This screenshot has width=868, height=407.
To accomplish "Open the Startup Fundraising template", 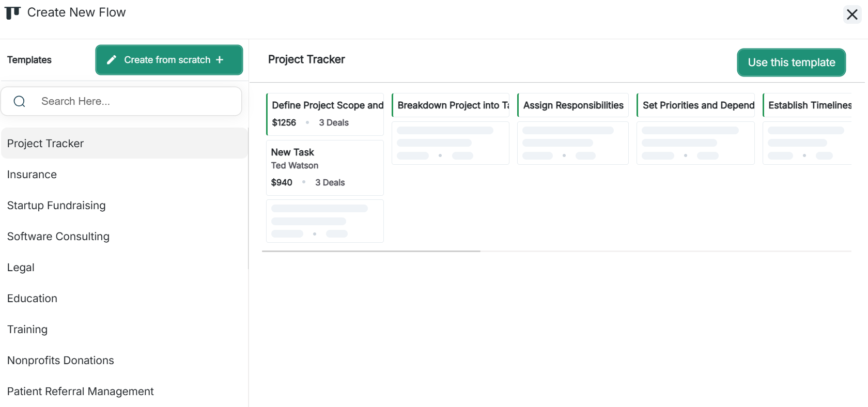I will click(x=56, y=206).
